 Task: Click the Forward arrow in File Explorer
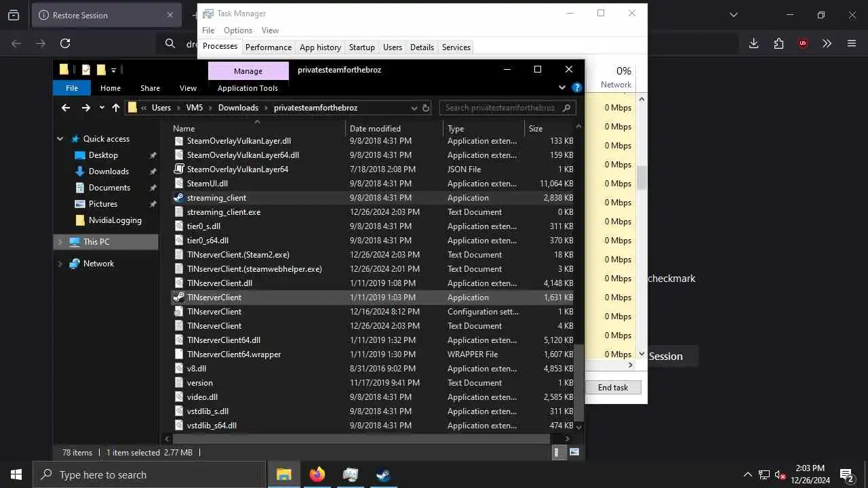(x=85, y=107)
